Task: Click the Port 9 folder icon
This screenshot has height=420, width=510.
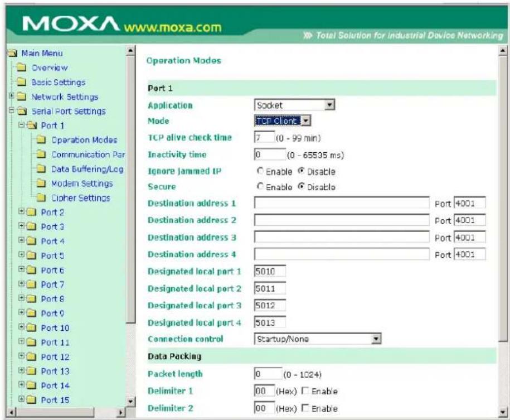Action: click(31, 313)
